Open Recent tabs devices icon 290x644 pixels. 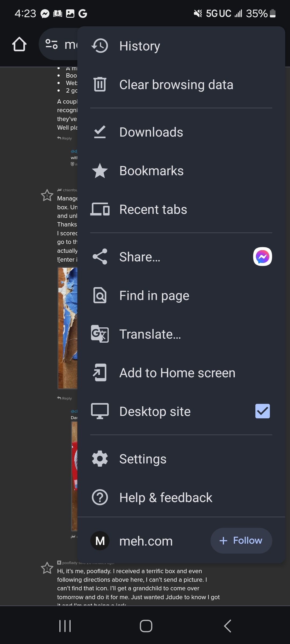tap(100, 210)
